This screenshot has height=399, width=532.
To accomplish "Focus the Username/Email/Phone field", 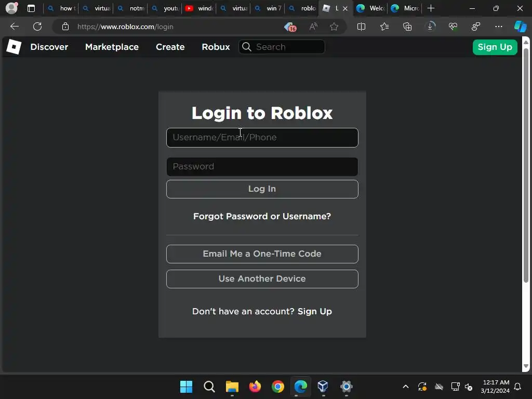I will click(x=262, y=137).
